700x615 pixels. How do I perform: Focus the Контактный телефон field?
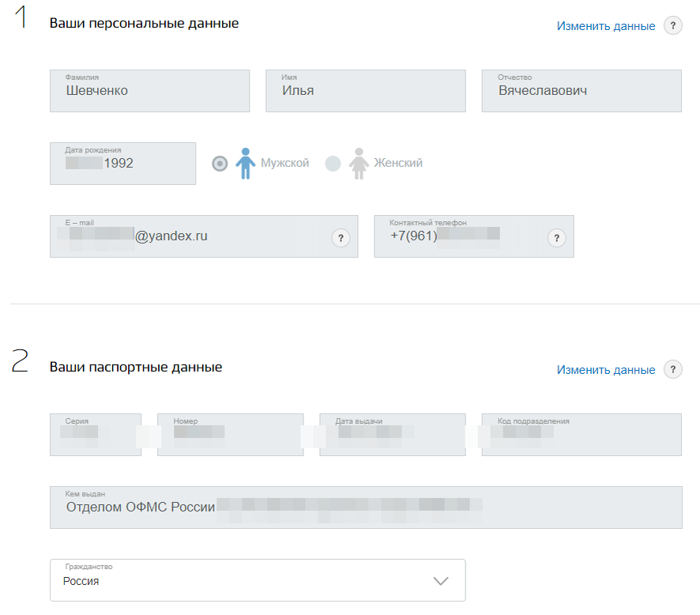(x=462, y=236)
